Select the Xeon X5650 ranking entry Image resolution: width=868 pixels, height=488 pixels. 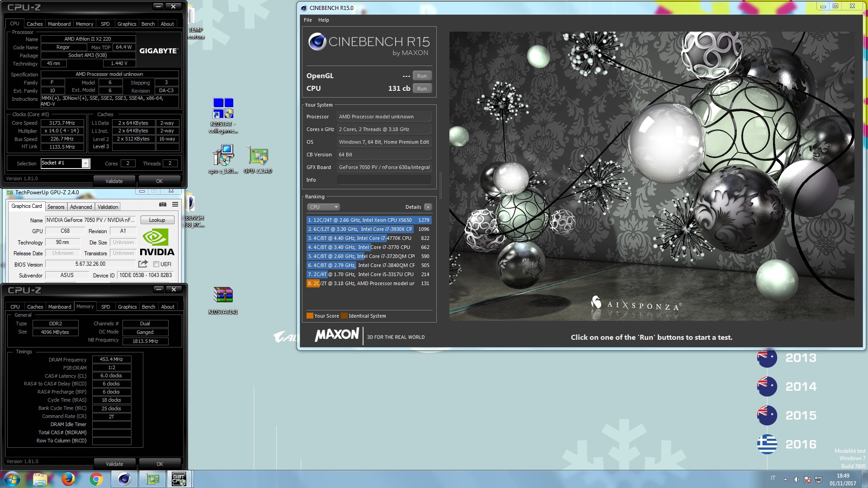[369, 220]
